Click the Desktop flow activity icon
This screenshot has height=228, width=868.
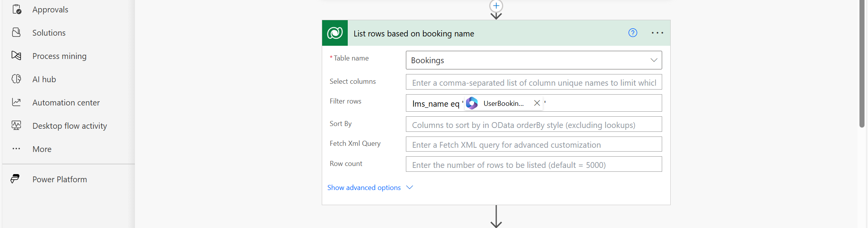point(16,126)
